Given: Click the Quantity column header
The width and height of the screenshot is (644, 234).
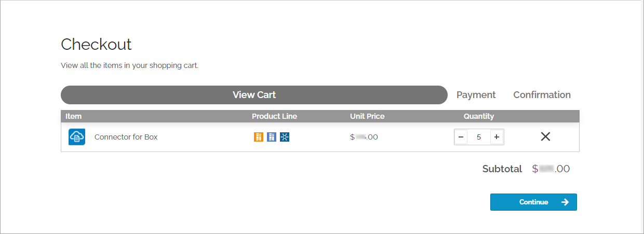Looking at the screenshot, I should (479, 116).
